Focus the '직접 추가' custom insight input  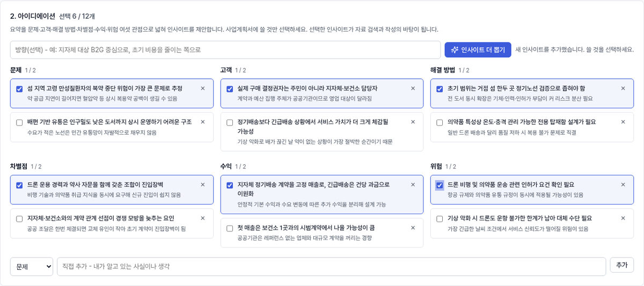331,266
